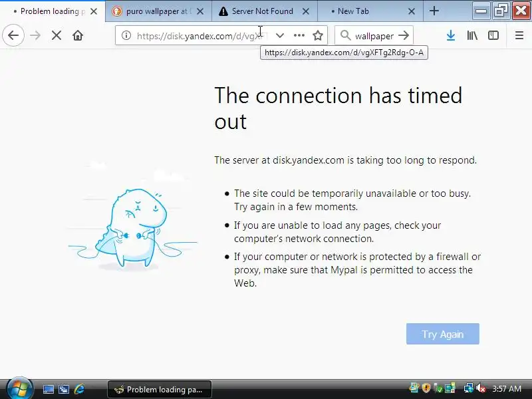Go back with the back arrow button
Image resolution: width=532 pixels, height=399 pixels.
pos(13,35)
